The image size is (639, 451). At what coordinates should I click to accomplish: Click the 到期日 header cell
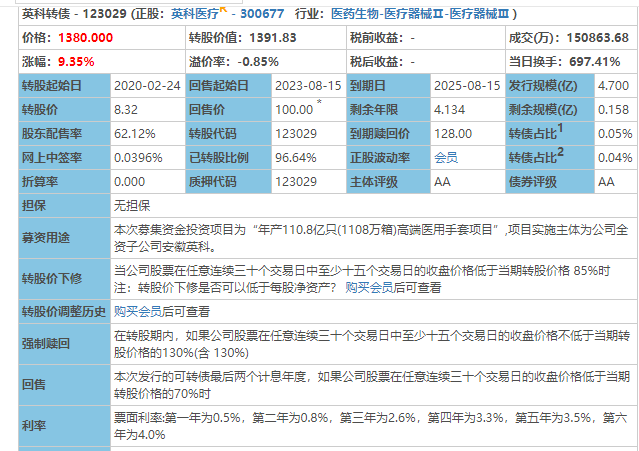(388, 86)
